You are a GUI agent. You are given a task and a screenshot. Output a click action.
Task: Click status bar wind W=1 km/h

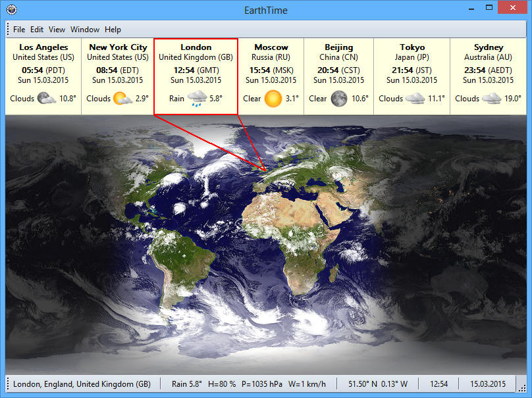[307, 384]
